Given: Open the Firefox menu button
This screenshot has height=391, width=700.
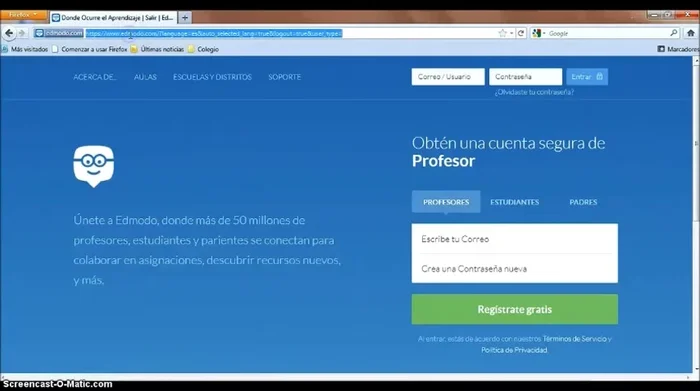Looking at the screenshot, I should pyautogui.click(x=23, y=15).
